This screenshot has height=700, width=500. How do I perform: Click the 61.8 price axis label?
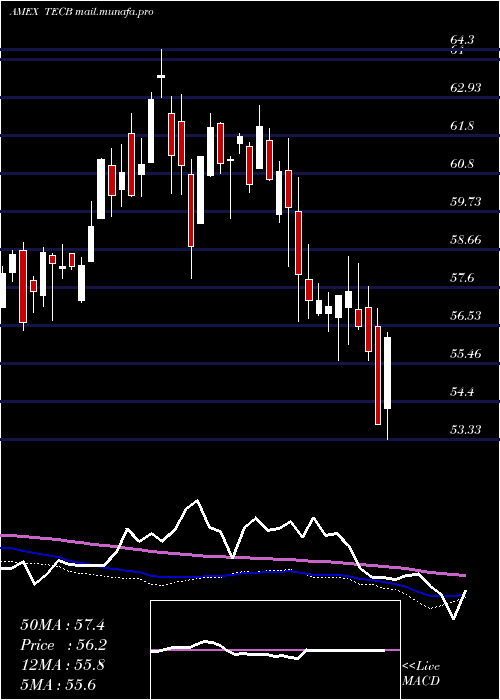(462, 126)
